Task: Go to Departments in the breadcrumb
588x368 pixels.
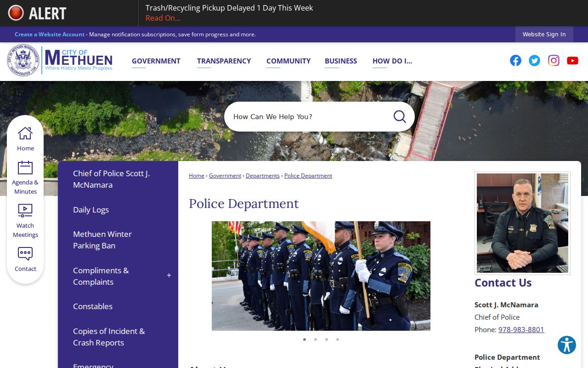Action: coord(263,176)
